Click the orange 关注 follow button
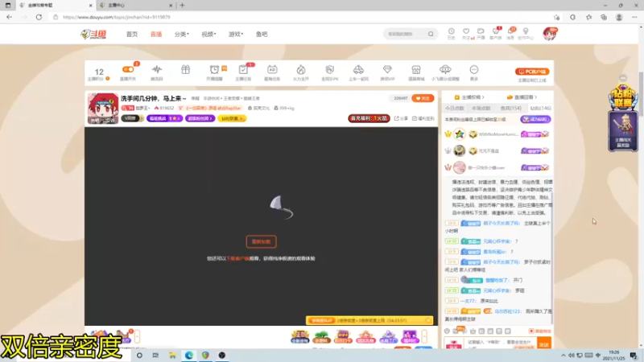644x362 pixels. (423, 98)
